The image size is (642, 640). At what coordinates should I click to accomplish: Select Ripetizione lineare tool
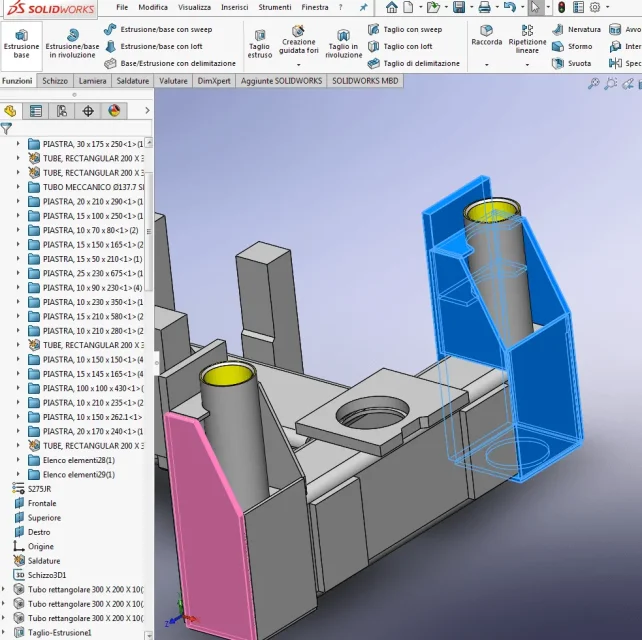point(527,40)
